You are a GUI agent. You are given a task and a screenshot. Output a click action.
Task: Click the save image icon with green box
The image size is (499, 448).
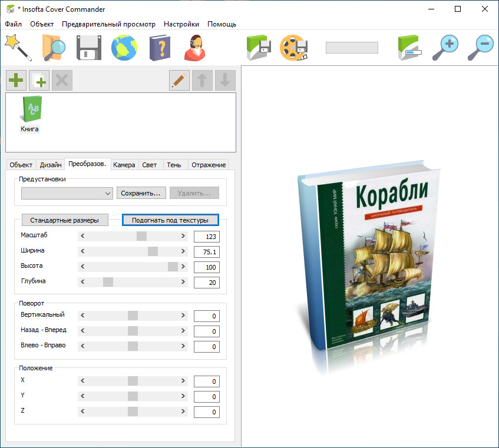point(258,47)
